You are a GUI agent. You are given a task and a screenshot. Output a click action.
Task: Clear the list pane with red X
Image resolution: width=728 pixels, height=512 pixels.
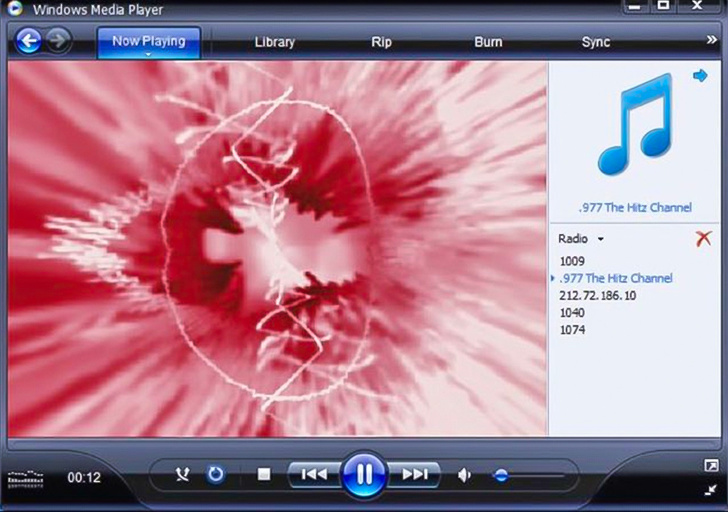tap(704, 239)
